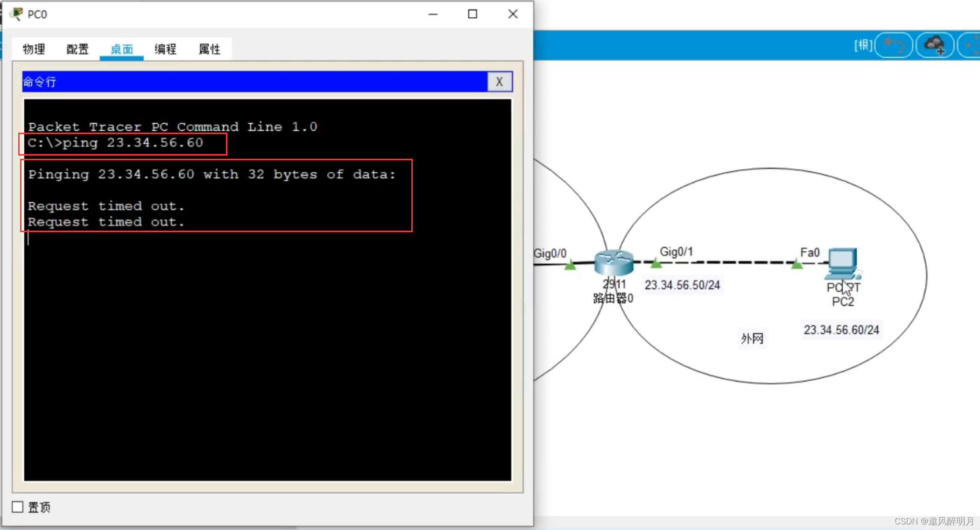
Task: Close the 命令行 panel with X button
Action: (x=499, y=82)
